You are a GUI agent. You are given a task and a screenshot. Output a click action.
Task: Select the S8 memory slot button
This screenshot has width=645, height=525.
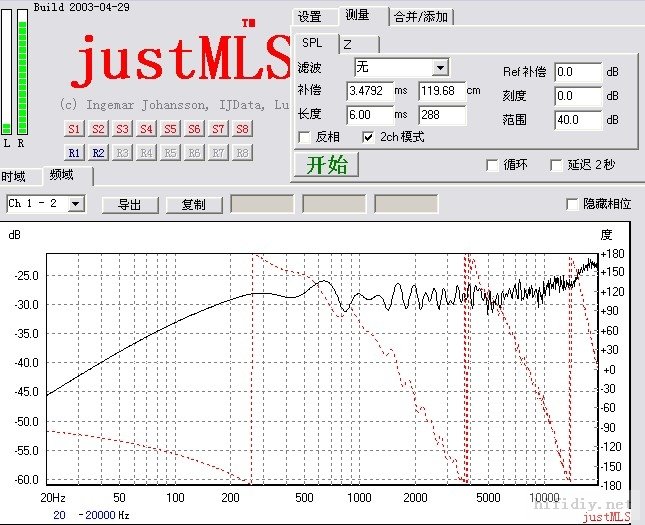pos(242,129)
